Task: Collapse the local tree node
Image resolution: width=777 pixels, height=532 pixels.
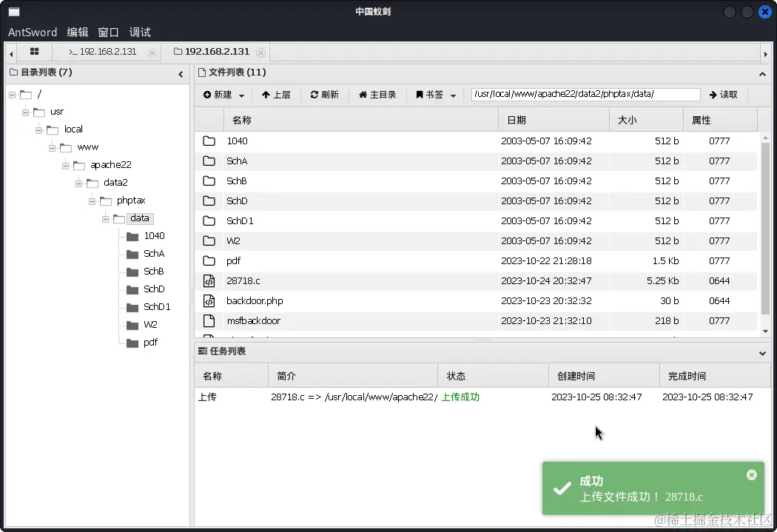Action: (x=39, y=130)
